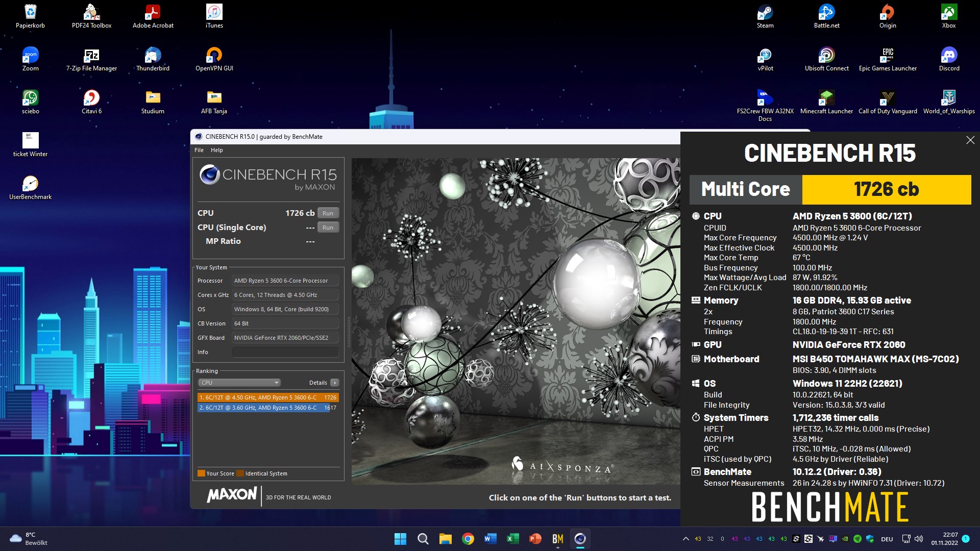980x551 pixels.
Task: Open World_of_Warships desktop icon
Action: coord(949,102)
